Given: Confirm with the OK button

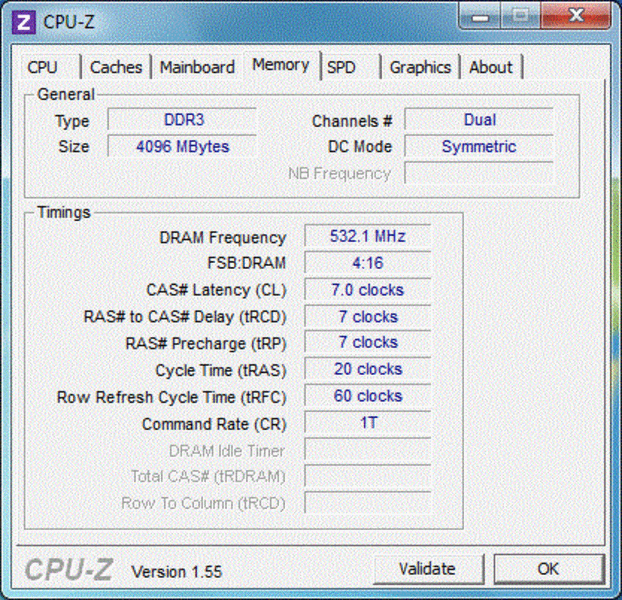Looking at the screenshot, I should [x=549, y=569].
